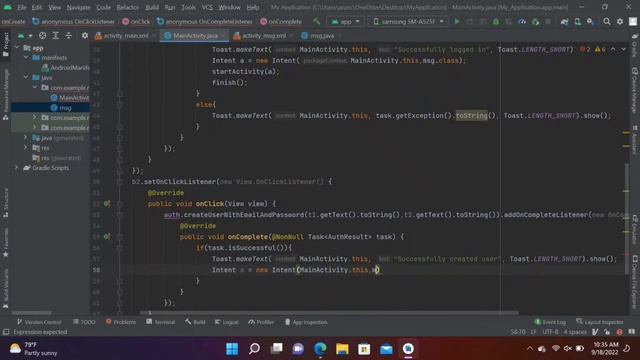
Task: Open the Build menu
Action: tap(152, 7)
